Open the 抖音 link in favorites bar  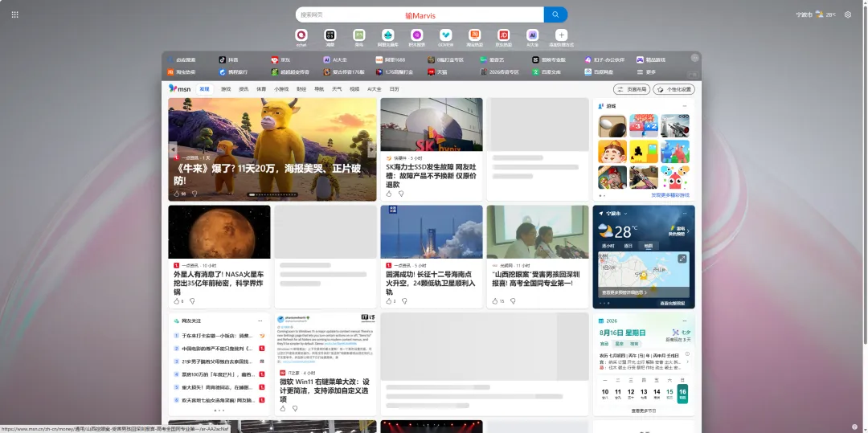click(229, 59)
